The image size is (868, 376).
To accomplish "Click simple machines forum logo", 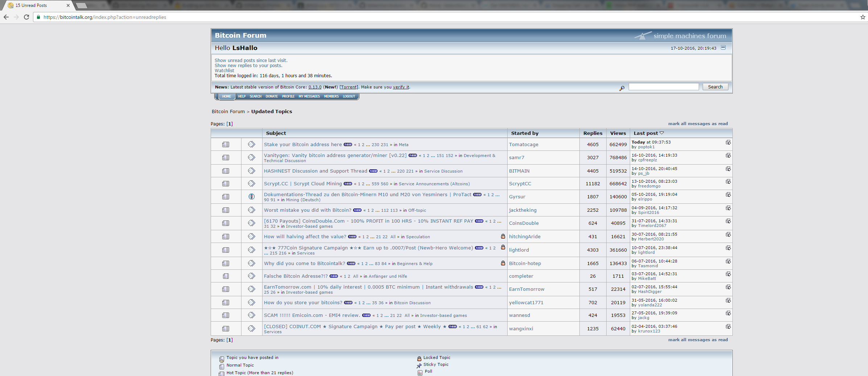I will point(680,36).
